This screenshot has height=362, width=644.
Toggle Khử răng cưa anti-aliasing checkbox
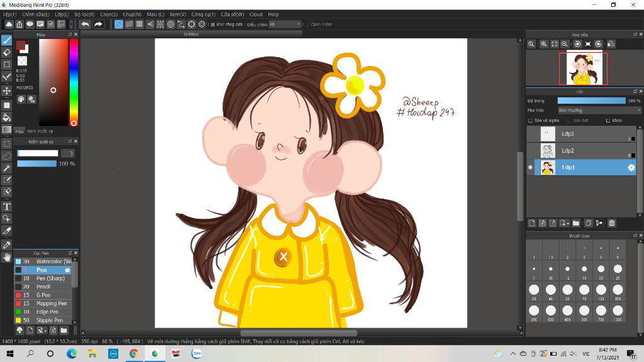[x=213, y=25]
